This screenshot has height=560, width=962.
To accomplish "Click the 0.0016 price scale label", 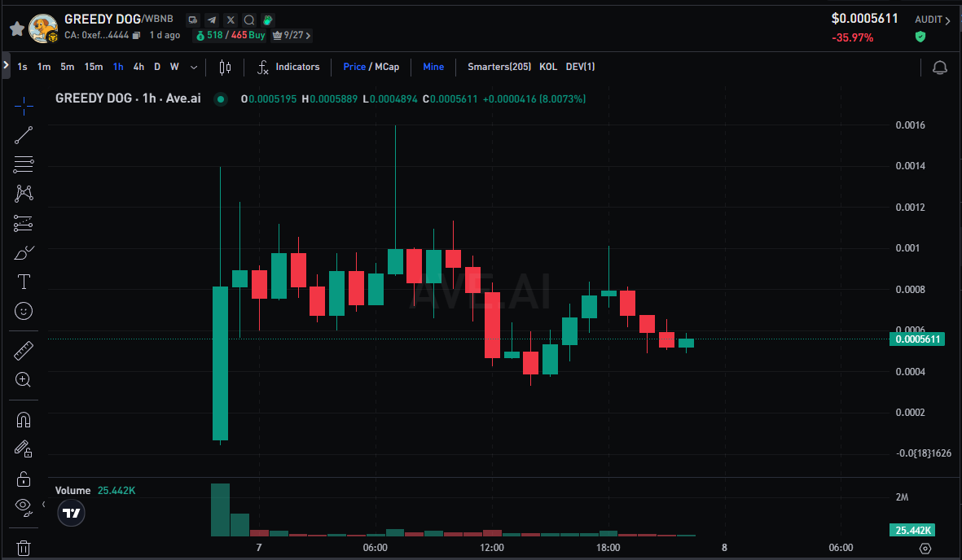I will pyautogui.click(x=911, y=125).
